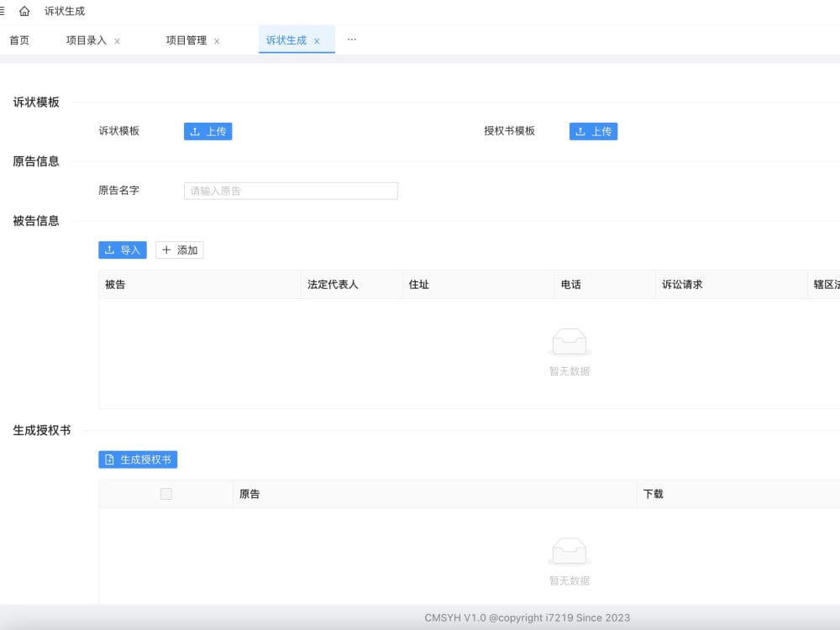This screenshot has width=840, height=630.
Task: Close the 项目录入 tab
Action: (x=116, y=39)
